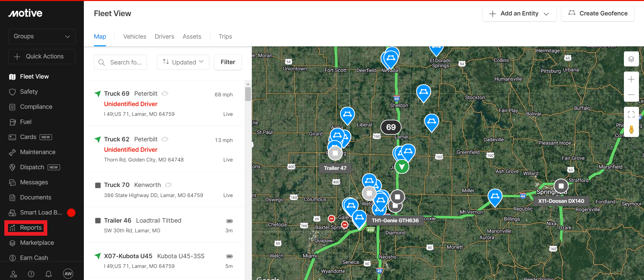Click the TH1-Genie GTH636 map label
Image resolution: width=644 pixels, height=280 pixels.
[x=395, y=221]
